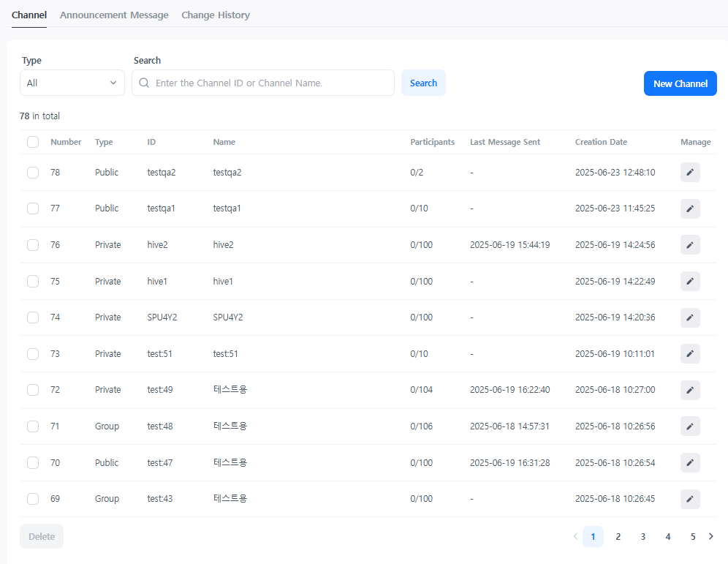Go to next page with right chevron
This screenshot has height=564, width=728.
click(711, 536)
